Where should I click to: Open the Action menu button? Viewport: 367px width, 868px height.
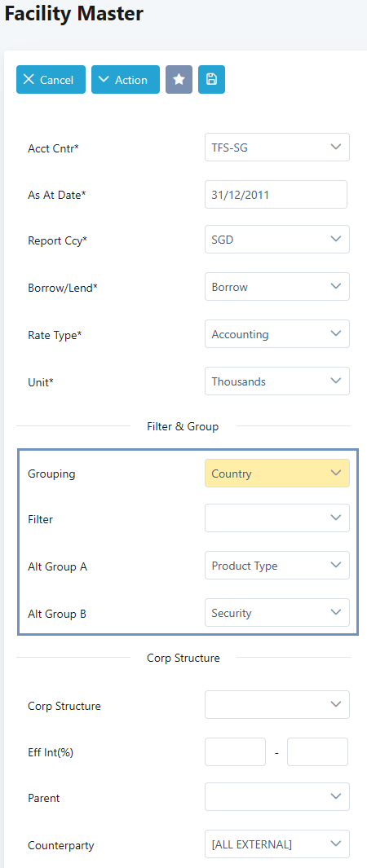pos(126,80)
